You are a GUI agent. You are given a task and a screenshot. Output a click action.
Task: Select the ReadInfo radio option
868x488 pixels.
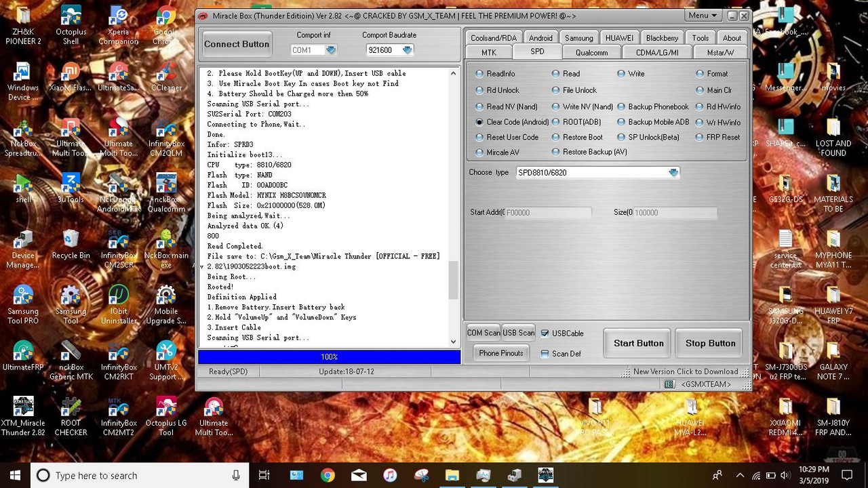495,74
